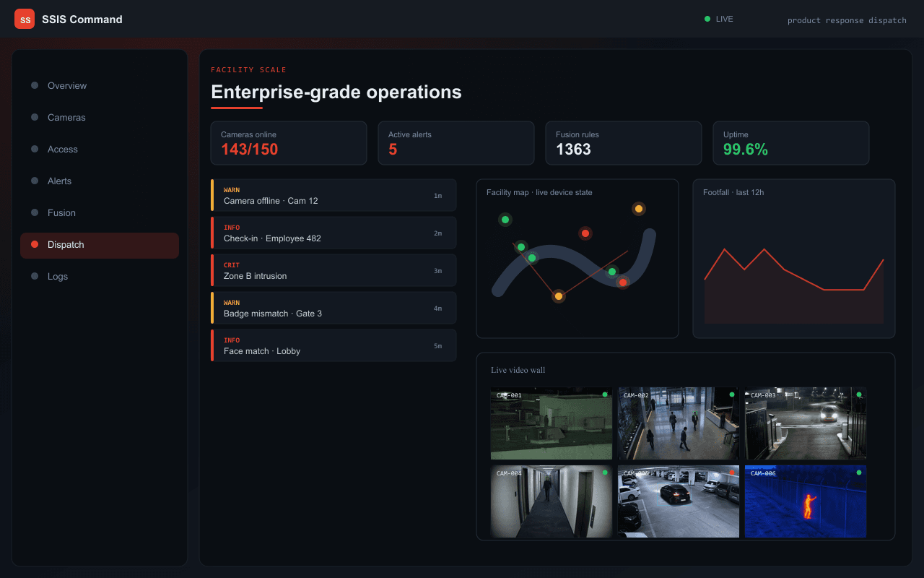The width and height of the screenshot is (924, 578).
Task: Click the Uptime 99.6% card
Action: click(x=791, y=143)
